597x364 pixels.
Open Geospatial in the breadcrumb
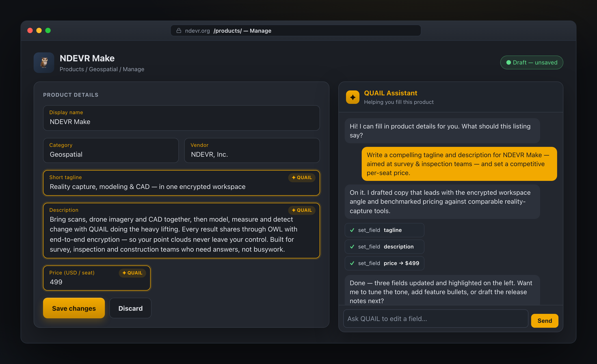tap(103, 69)
